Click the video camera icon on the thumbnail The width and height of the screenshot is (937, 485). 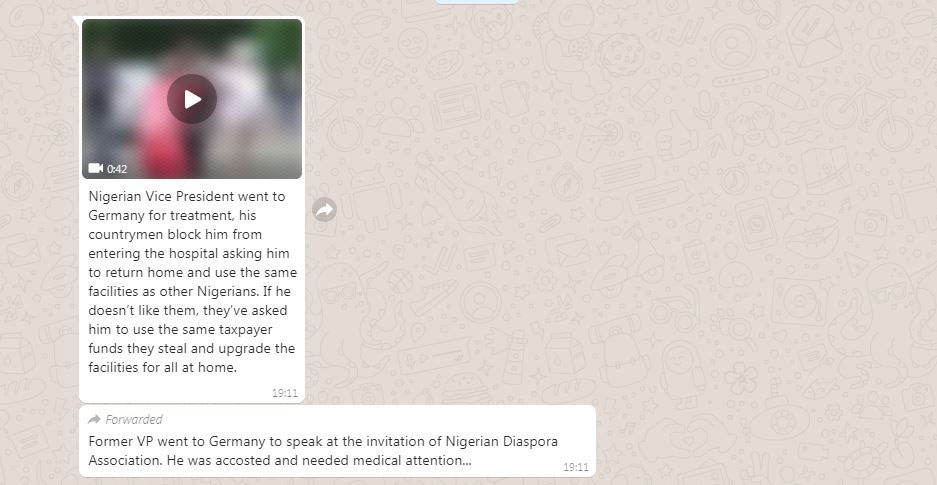[x=96, y=168]
